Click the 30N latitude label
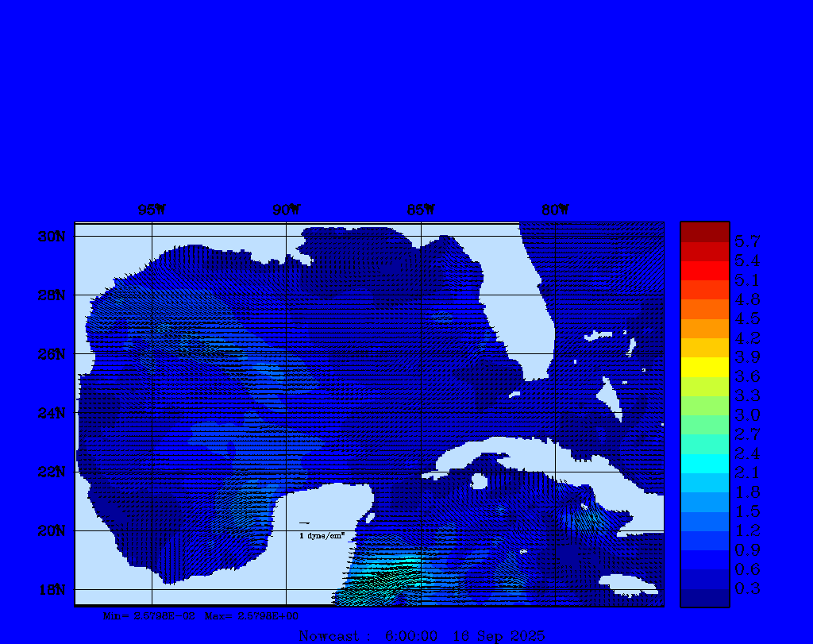This screenshot has height=644, width=813. coord(51,237)
